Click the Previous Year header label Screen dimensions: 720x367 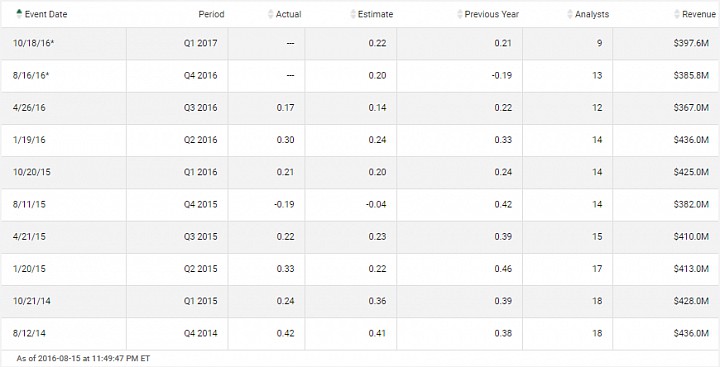(x=491, y=14)
